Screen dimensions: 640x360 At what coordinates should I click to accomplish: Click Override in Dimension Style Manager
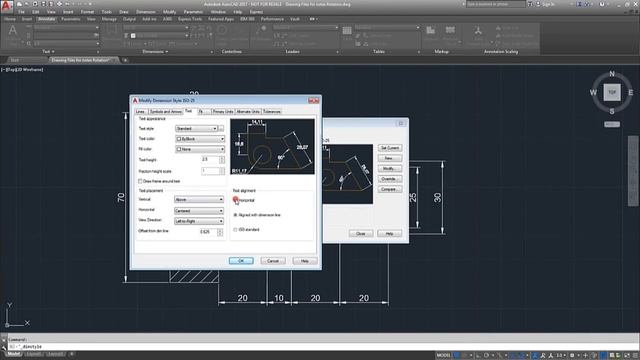point(390,179)
